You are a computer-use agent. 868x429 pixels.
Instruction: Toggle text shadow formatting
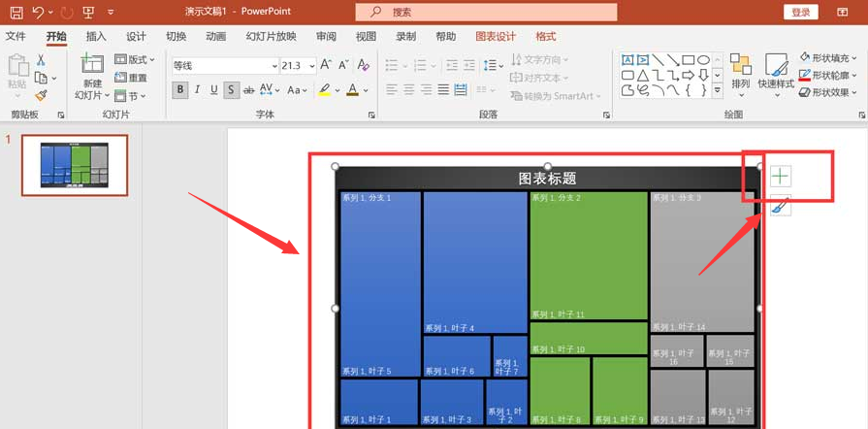point(232,90)
